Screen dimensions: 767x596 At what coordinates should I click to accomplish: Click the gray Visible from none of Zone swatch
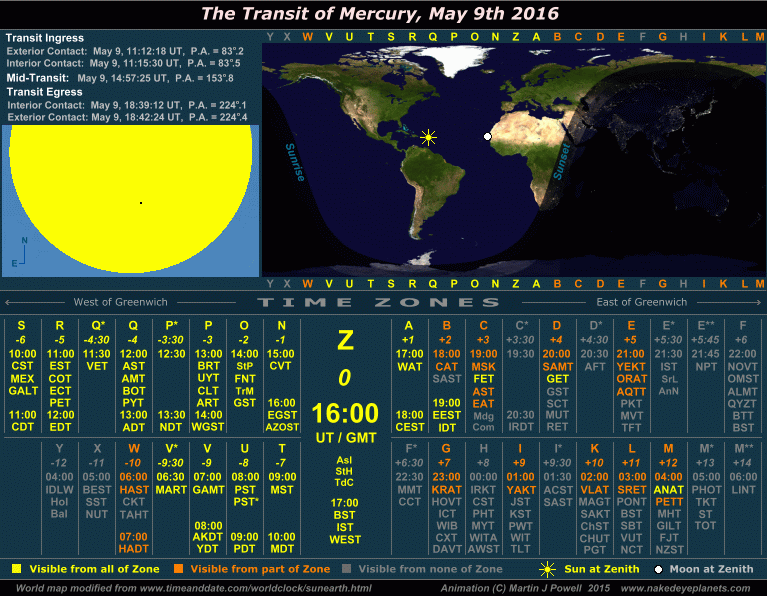[345, 569]
